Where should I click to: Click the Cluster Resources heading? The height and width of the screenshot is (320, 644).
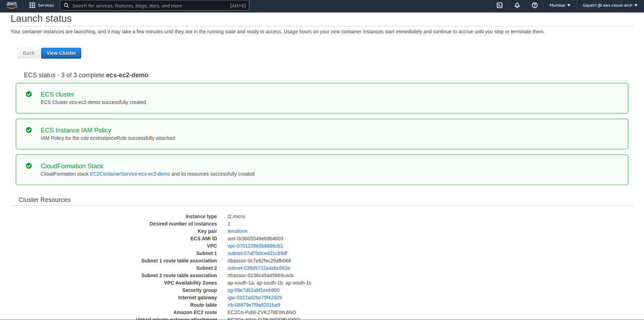coord(44,200)
